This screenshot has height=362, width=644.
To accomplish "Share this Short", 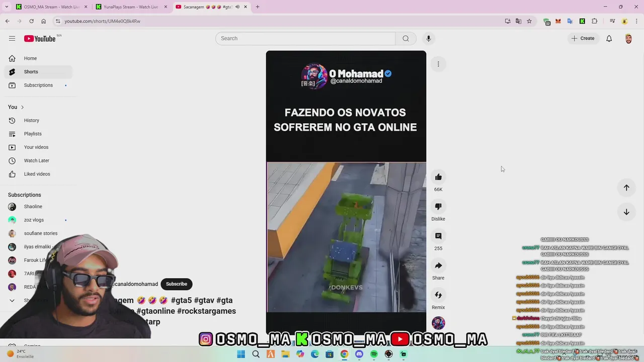I will coord(438,265).
